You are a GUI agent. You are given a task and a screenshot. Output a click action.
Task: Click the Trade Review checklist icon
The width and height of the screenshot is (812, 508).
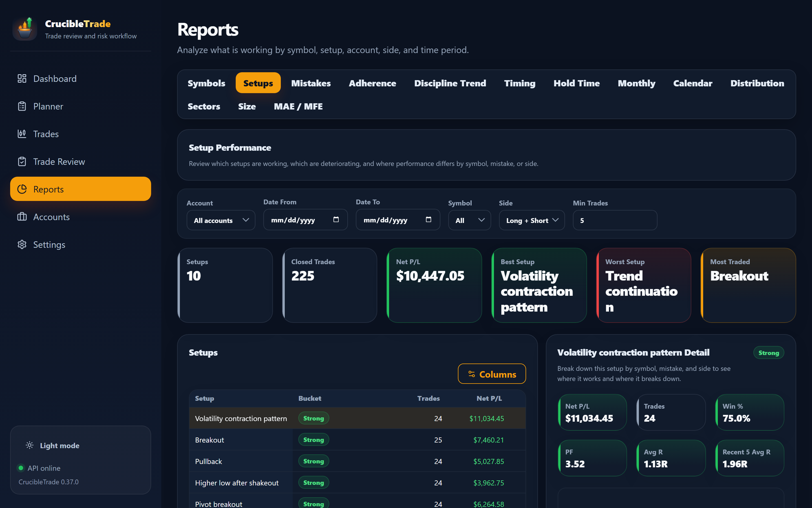pyautogui.click(x=22, y=162)
